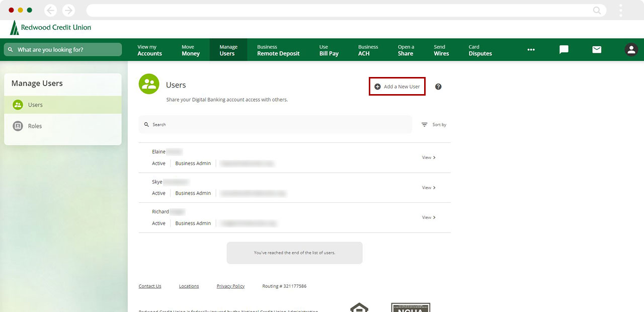Open the Sort by dropdown
The image size is (644, 312).
434,124
